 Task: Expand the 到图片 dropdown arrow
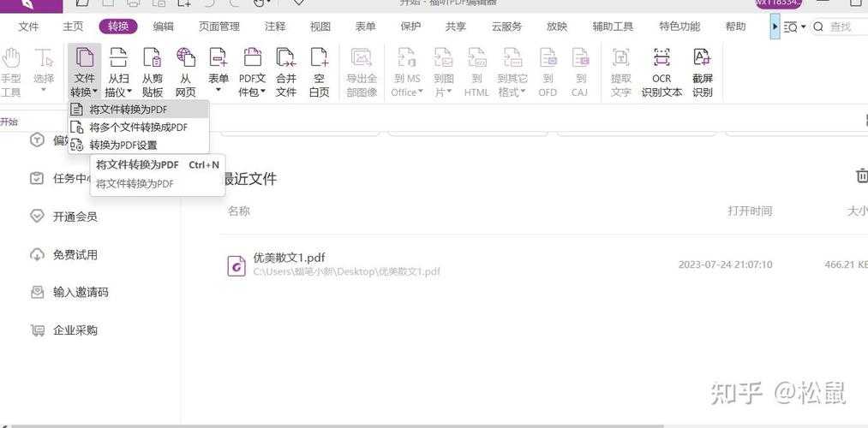[450, 92]
